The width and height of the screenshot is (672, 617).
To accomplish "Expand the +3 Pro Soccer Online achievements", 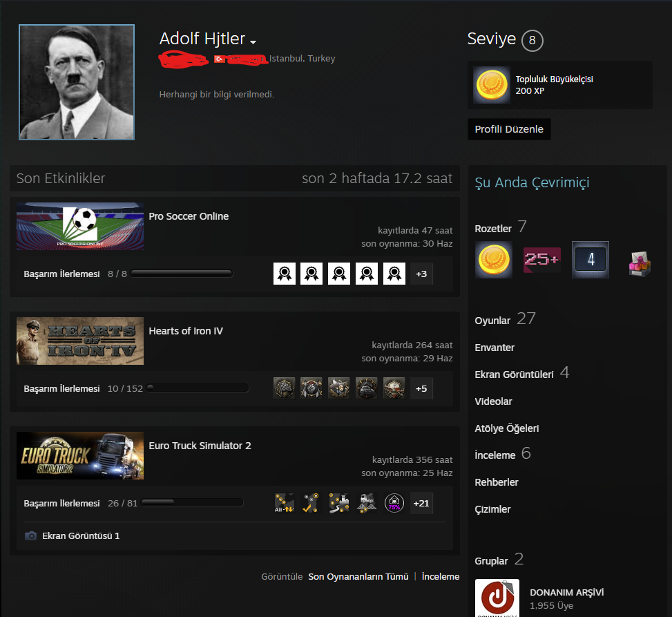I will tap(421, 274).
